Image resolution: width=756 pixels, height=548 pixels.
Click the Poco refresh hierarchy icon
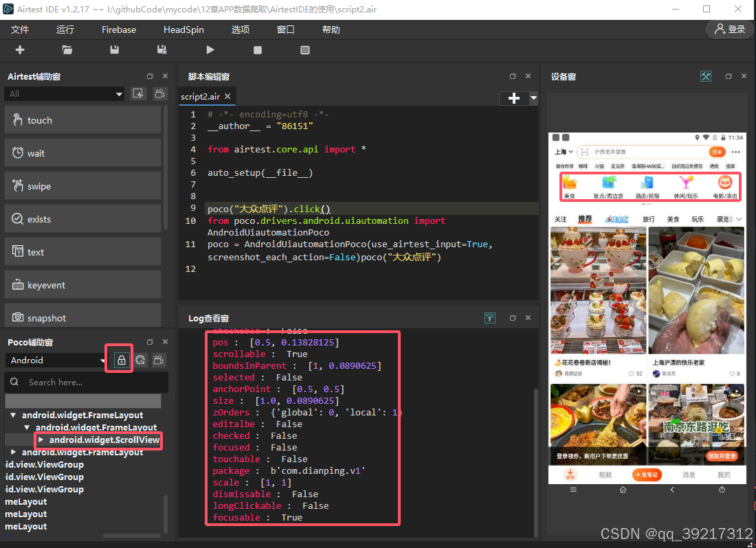tap(140, 360)
